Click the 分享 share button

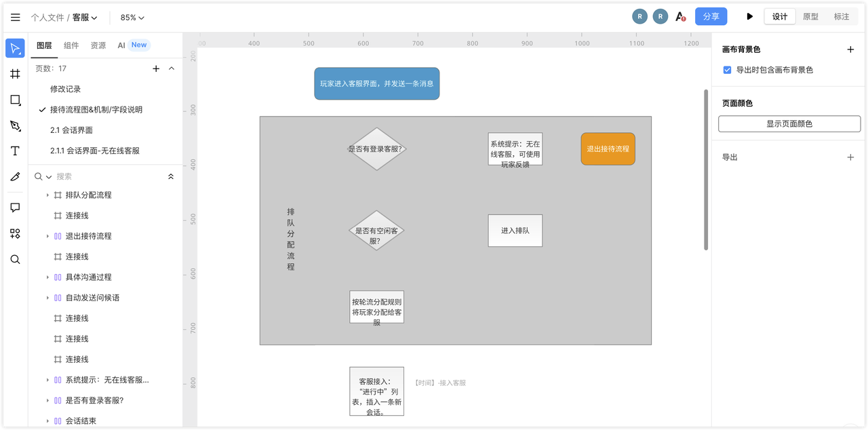[x=711, y=16]
